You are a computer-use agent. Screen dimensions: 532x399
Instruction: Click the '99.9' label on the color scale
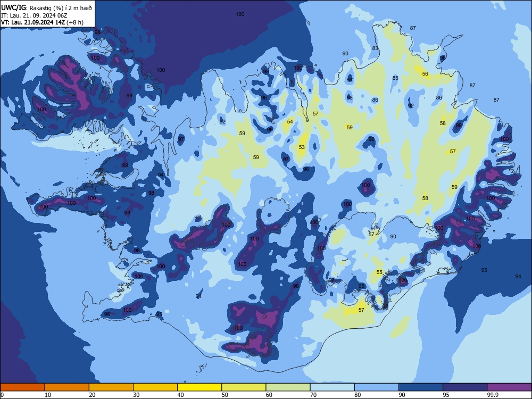[493, 395]
